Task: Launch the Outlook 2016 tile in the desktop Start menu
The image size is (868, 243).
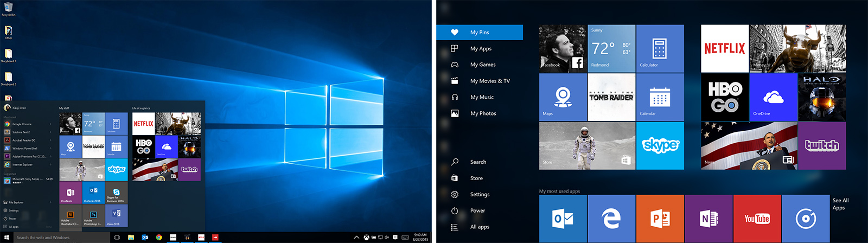Action: pyautogui.click(x=93, y=193)
